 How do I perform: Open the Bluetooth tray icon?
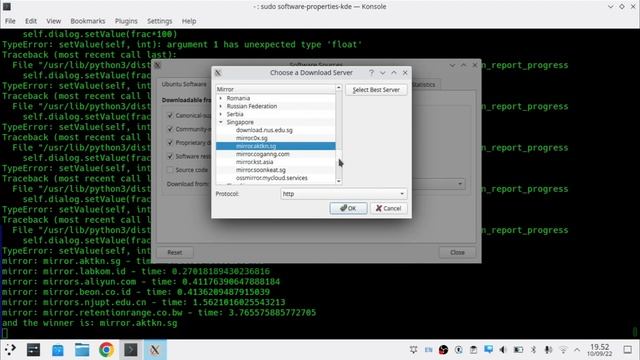533,350
